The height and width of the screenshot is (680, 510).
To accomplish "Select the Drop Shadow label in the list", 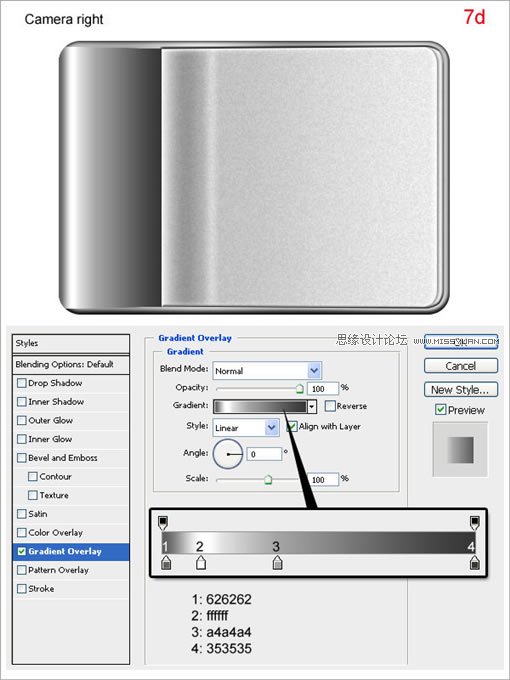I will (55, 383).
